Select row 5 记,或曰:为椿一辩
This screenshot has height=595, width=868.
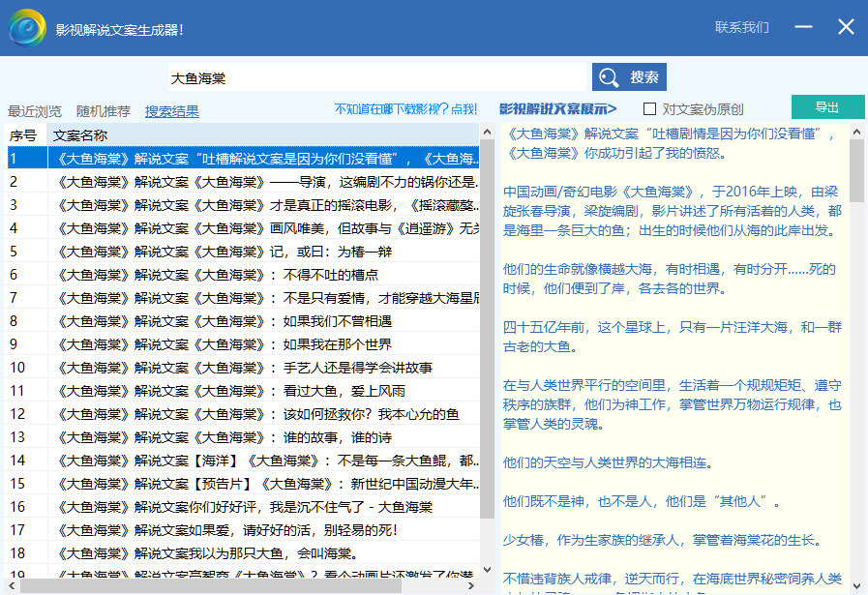pyautogui.click(x=243, y=252)
